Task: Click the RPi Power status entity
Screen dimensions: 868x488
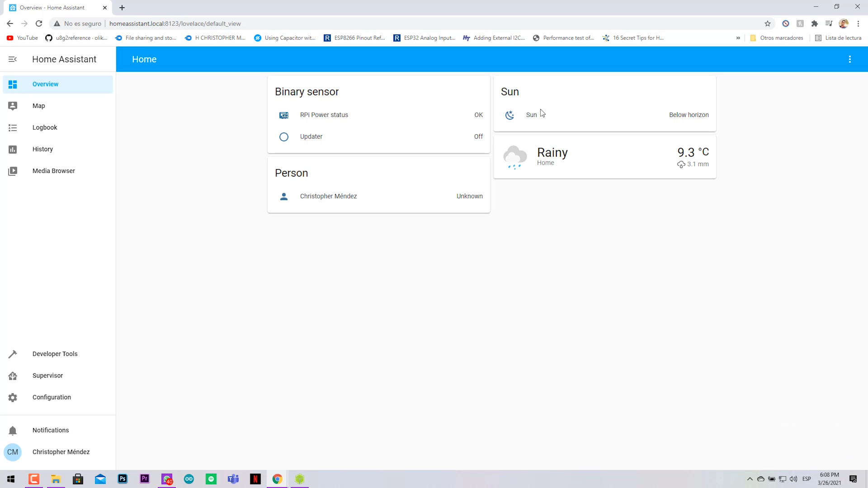Action: pos(324,115)
